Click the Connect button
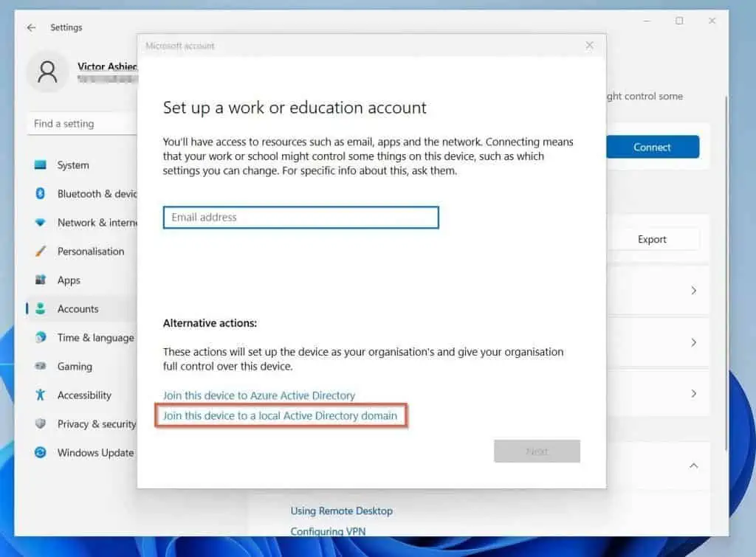The width and height of the screenshot is (756, 557). [x=653, y=147]
